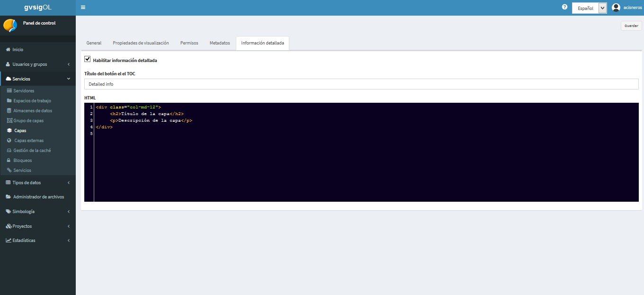Open Propiedades de visualización tab
Screen dimensions: 644x295
(x=141, y=43)
